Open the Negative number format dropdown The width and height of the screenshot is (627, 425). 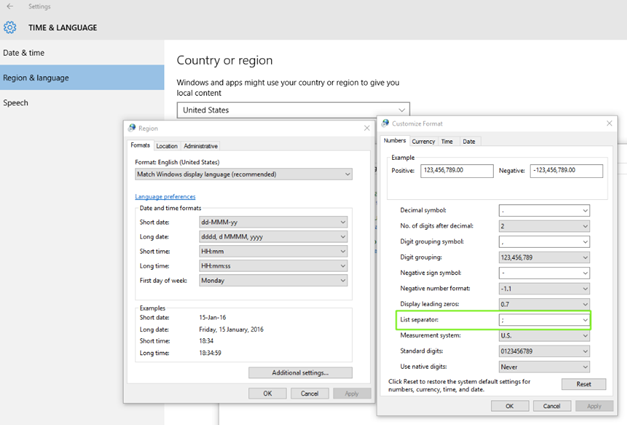pos(544,289)
